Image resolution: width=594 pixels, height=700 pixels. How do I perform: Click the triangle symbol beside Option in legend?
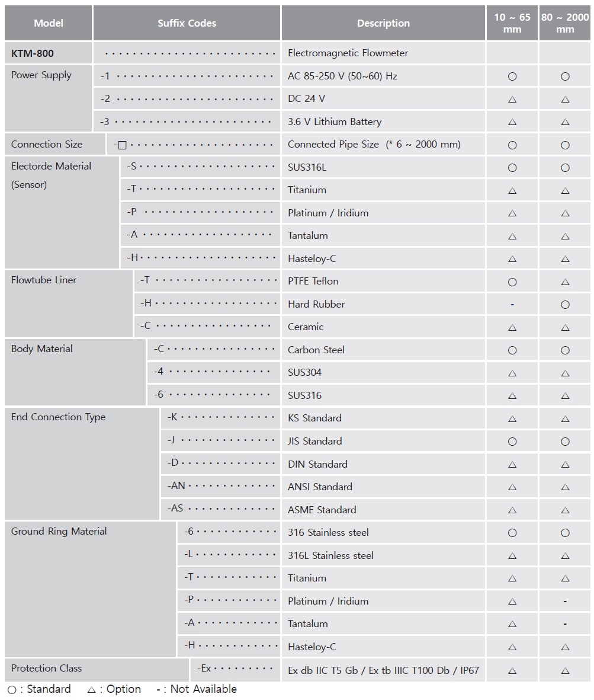click(91, 690)
